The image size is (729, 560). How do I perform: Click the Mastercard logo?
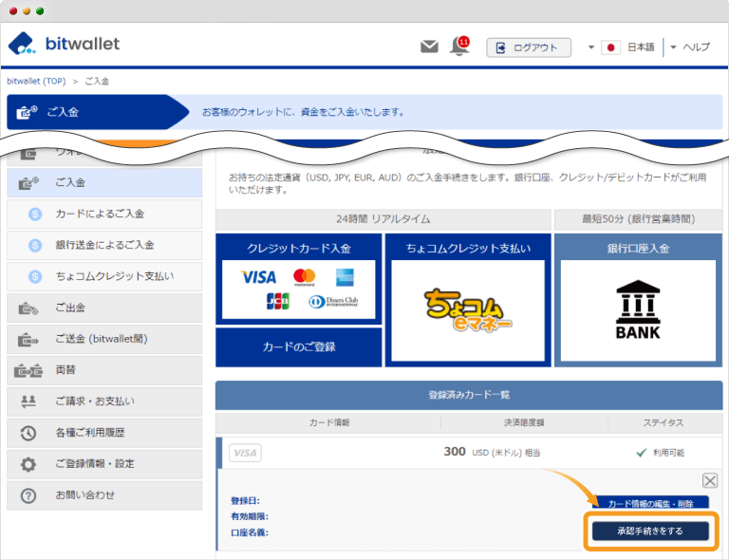[x=304, y=277]
